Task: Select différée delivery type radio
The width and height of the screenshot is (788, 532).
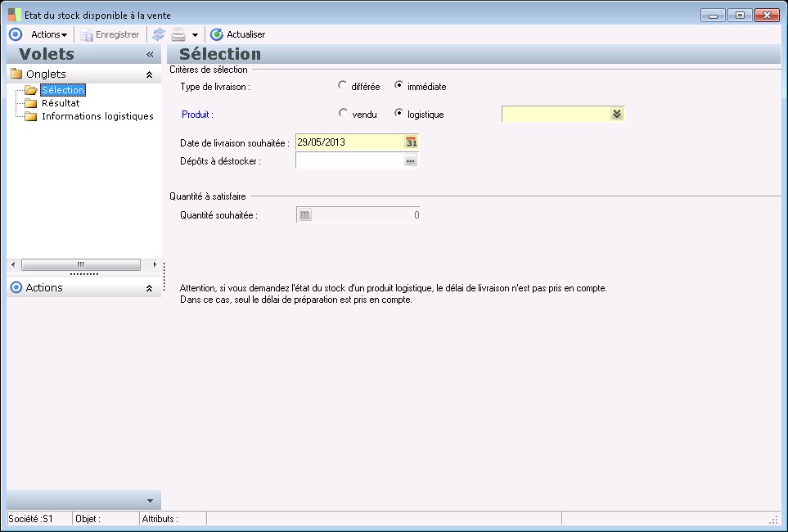Action: [x=342, y=85]
